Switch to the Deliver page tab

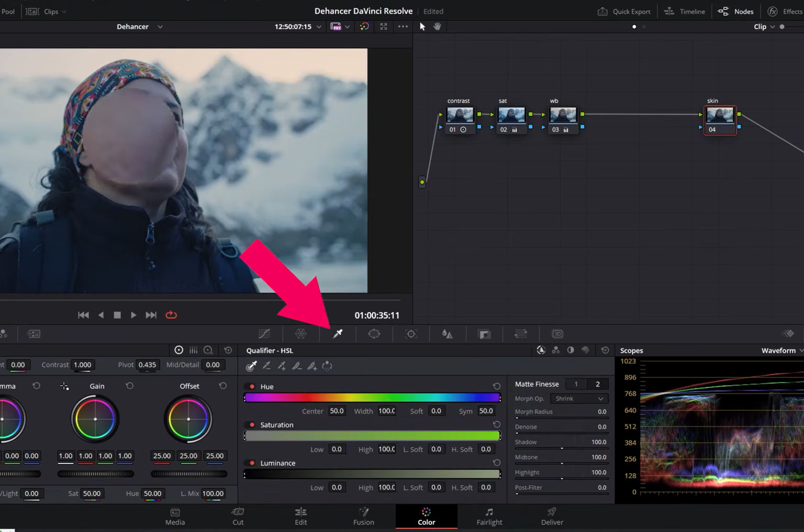[x=552, y=516]
